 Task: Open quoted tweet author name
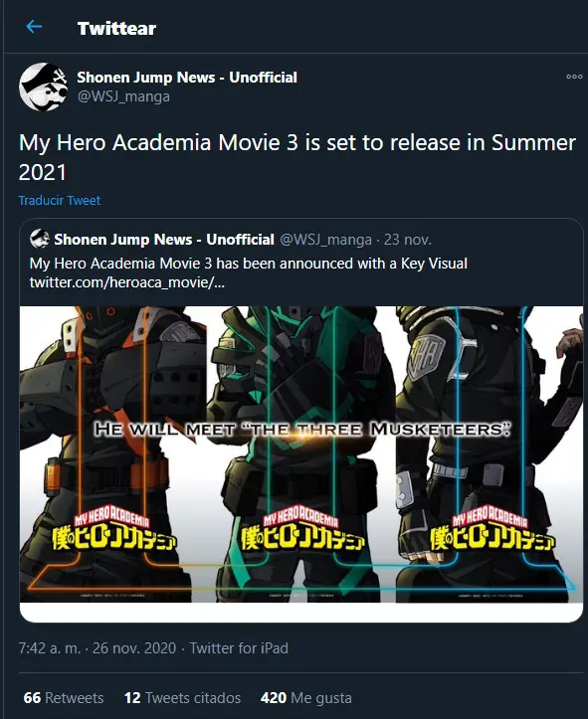pos(164,240)
